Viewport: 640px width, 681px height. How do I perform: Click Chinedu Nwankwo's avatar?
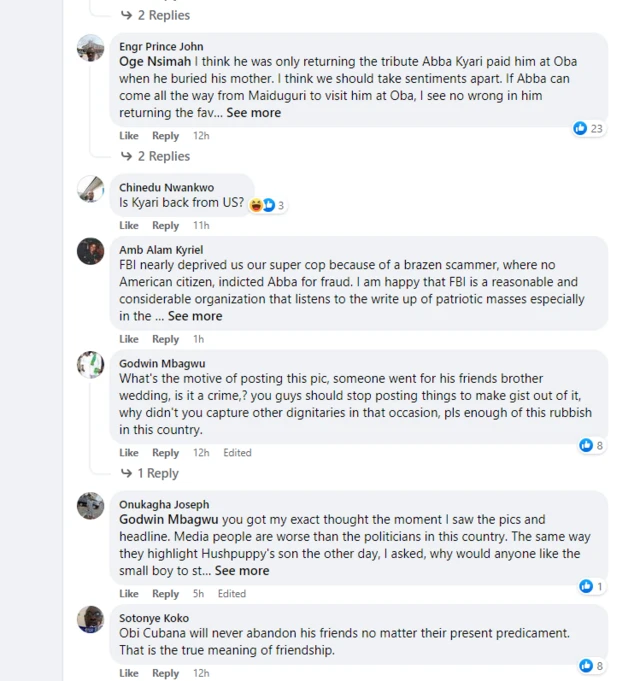click(x=91, y=189)
